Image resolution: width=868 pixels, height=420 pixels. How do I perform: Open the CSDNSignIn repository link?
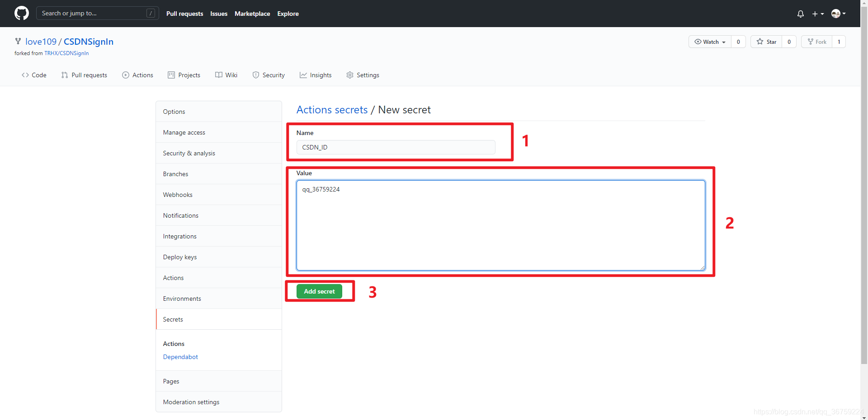89,42
